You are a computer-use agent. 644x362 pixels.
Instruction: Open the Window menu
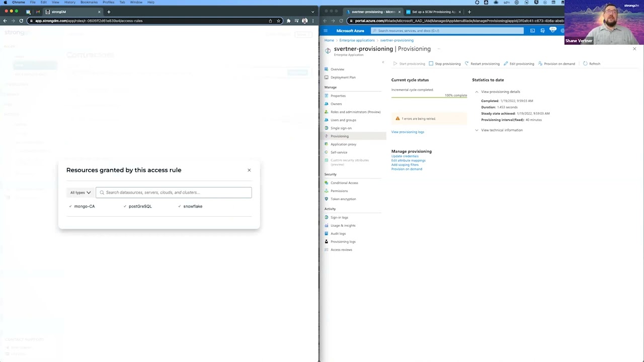pyautogui.click(x=136, y=3)
